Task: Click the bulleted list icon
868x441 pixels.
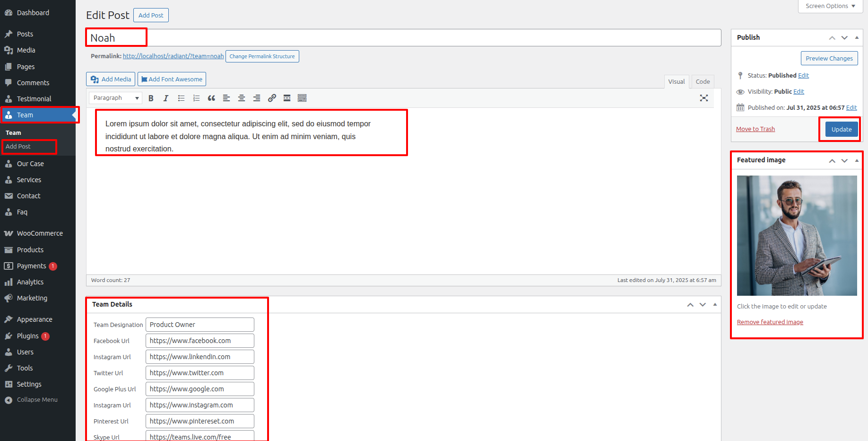Action: point(181,98)
